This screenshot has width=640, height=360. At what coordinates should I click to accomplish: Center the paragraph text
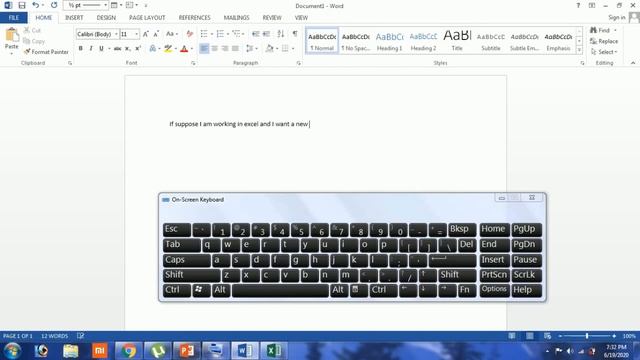tap(214, 49)
